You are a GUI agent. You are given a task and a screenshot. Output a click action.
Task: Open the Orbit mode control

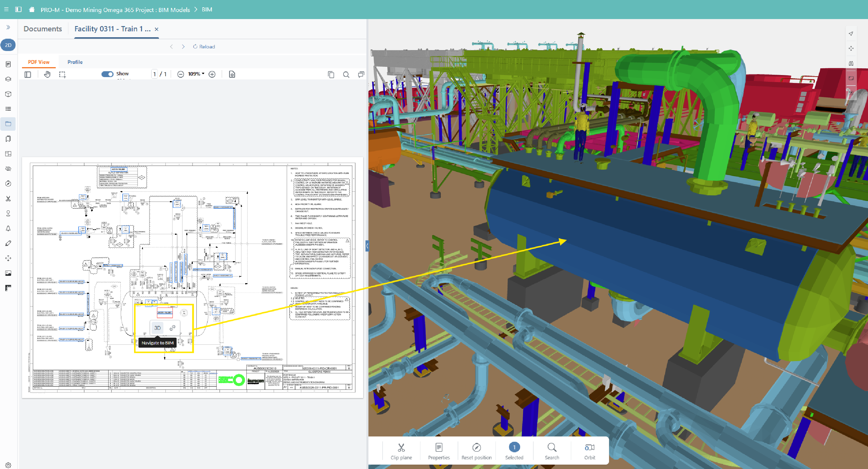pos(590,451)
